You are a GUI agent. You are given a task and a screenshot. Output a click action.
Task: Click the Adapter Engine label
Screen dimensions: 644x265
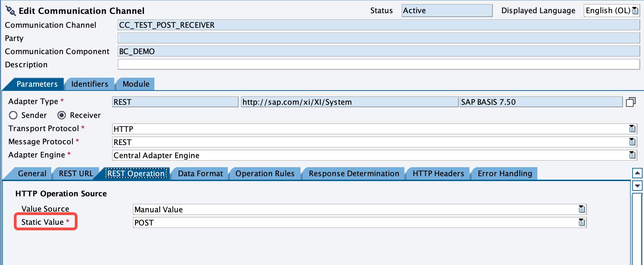(x=37, y=155)
